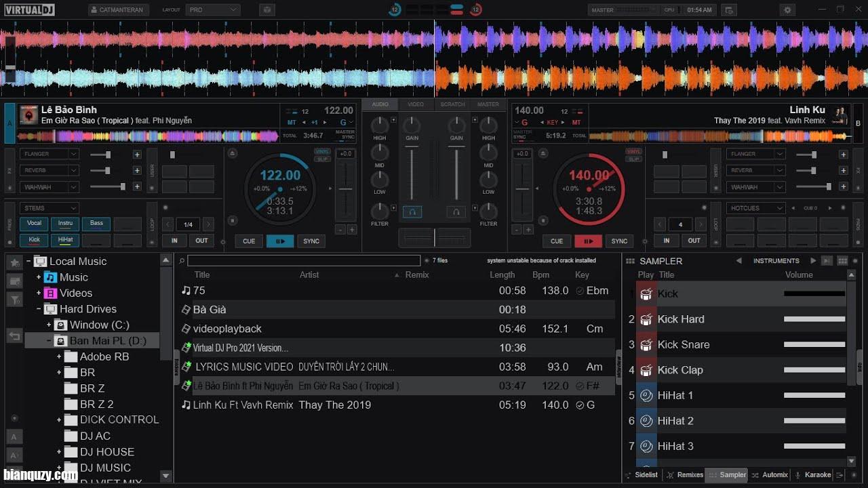Screen dimensions: 868x488
Task: Switch mixer to the AUDIO tab
Action: (x=380, y=104)
